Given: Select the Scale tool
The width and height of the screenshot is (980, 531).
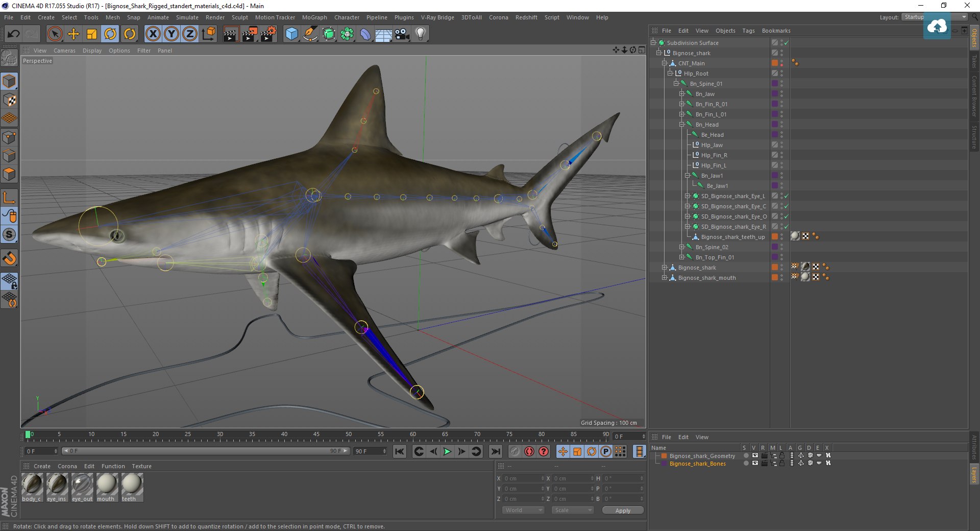Looking at the screenshot, I should pos(92,34).
